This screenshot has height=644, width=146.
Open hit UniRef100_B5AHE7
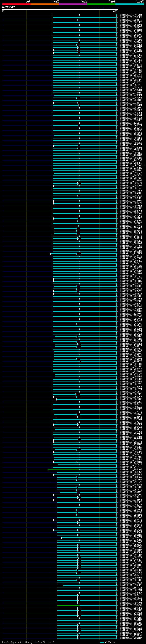tap(131, 17)
